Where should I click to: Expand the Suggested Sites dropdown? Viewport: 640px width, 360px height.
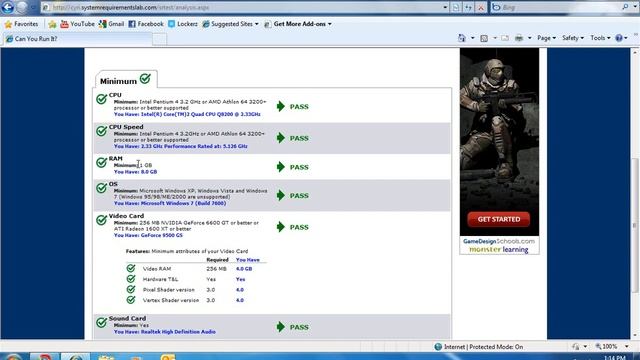point(256,24)
